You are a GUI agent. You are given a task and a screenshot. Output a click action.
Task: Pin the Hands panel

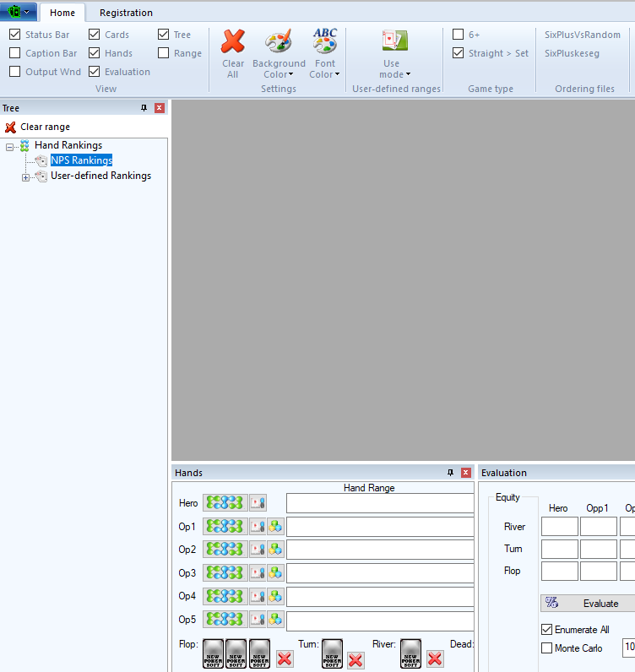point(450,473)
